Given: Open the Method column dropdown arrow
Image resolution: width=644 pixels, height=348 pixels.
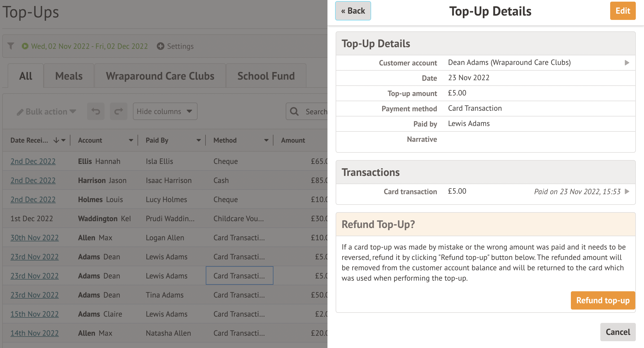Looking at the screenshot, I should [x=266, y=140].
